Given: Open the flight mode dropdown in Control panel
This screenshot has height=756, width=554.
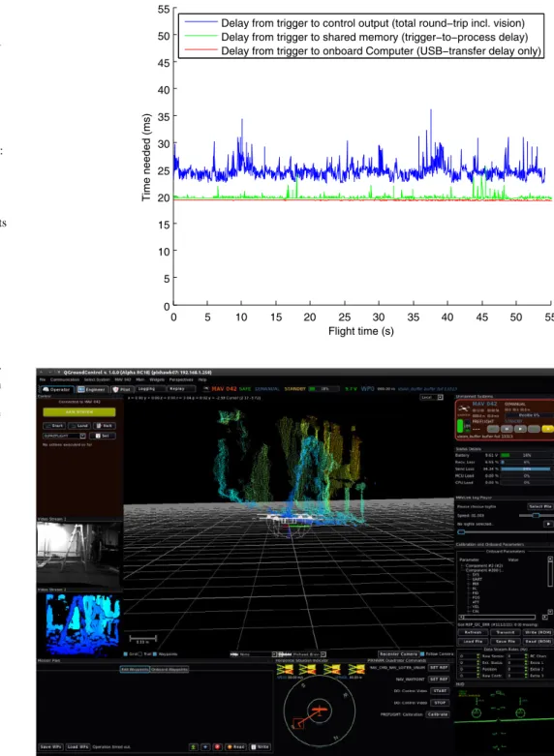Looking at the screenshot, I should tap(64, 436).
